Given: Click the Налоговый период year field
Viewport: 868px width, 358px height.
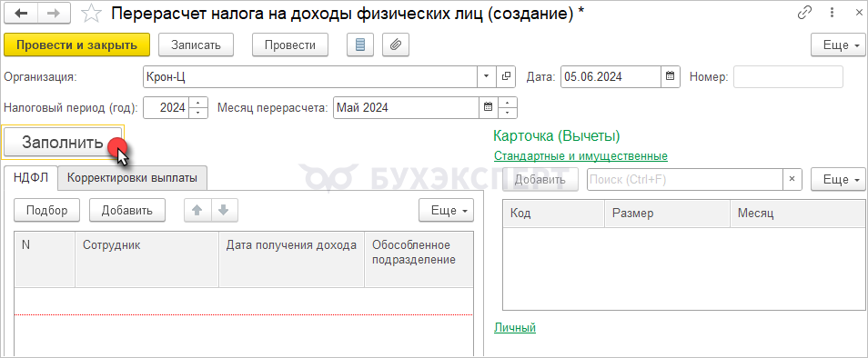Looking at the screenshot, I should [x=167, y=108].
